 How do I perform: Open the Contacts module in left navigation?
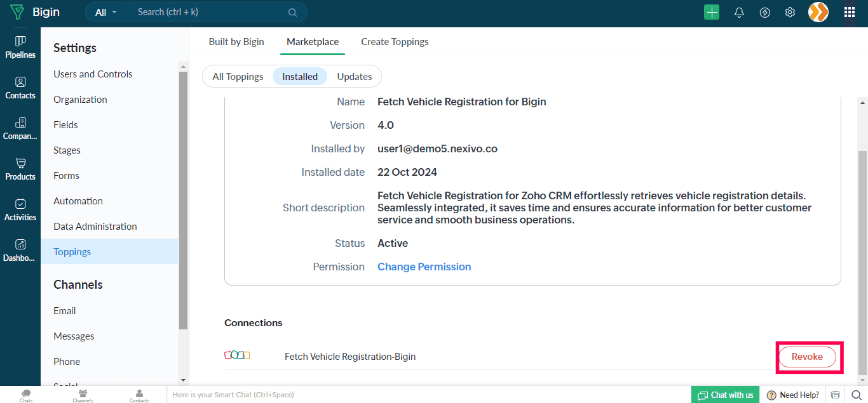pos(20,88)
